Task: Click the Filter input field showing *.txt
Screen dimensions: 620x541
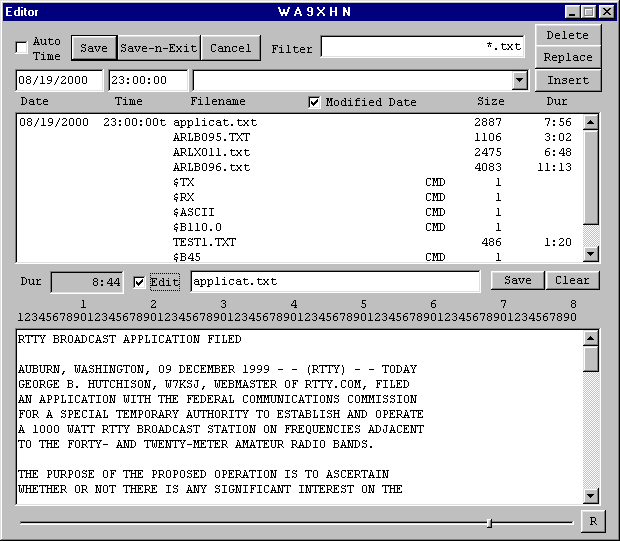Action: click(422, 47)
